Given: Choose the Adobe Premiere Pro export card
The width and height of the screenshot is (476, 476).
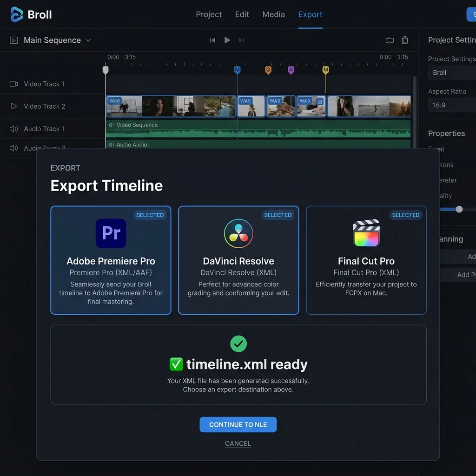Looking at the screenshot, I should (111, 260).
